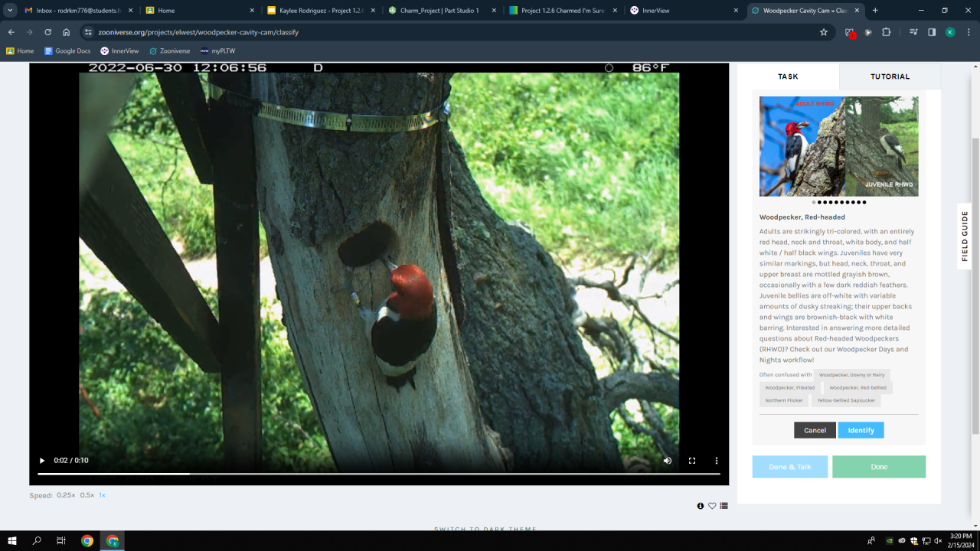Open the Kaylee Rodriguez Project 1.2 tab
Image resolution: width=980 pixels, height=551 pixels.
pos(321,11)
